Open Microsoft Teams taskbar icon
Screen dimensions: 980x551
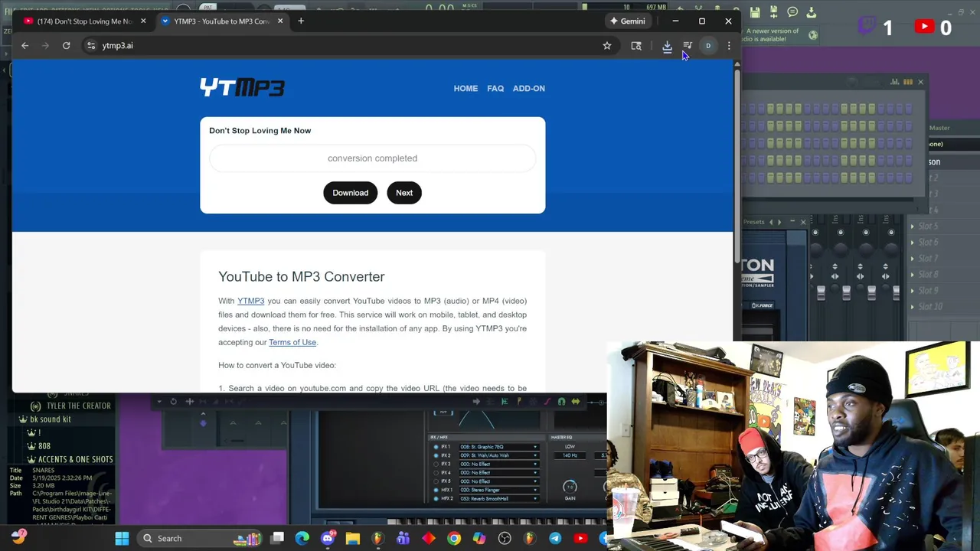point(403,538)
